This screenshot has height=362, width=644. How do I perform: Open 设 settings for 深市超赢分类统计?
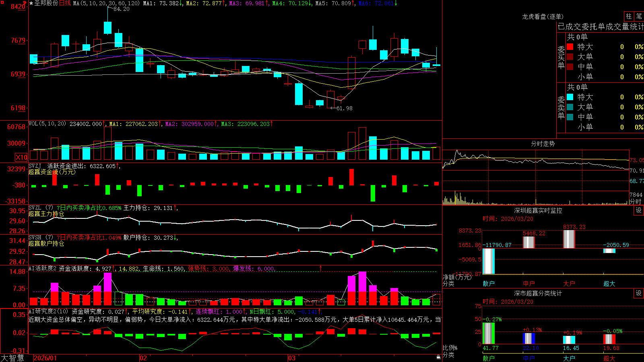click(x=638, y=293)
